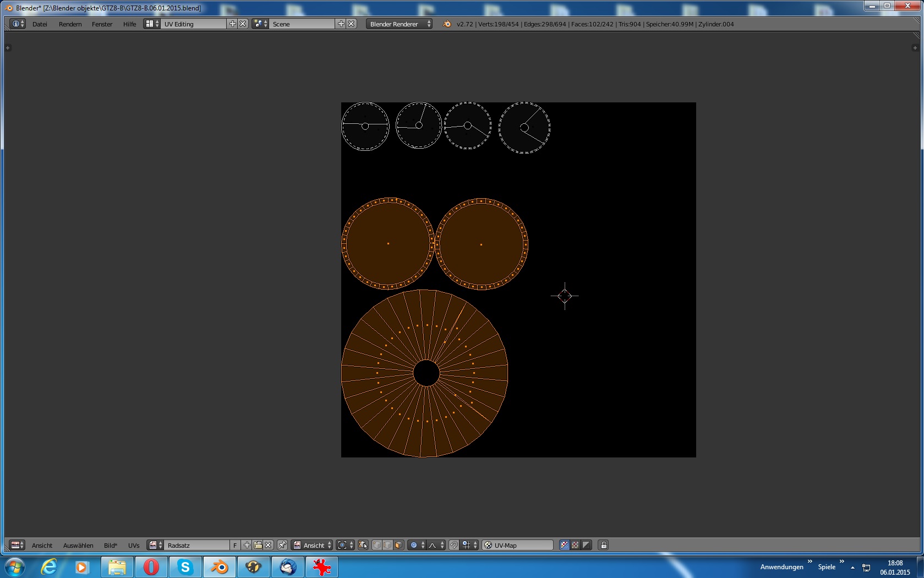Viewport: 924px width, 578px height.
Task: Open image file with the folder icon
Action: click(x=258, y=545)
